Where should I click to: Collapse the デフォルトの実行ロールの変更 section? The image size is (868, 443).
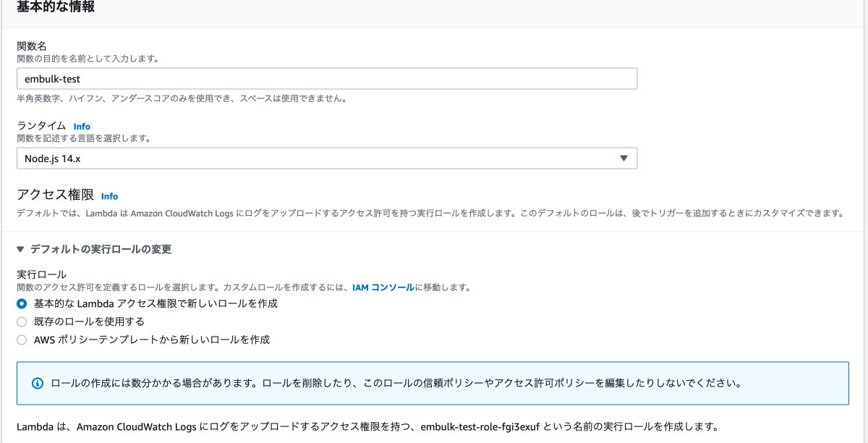coord(94,249)
